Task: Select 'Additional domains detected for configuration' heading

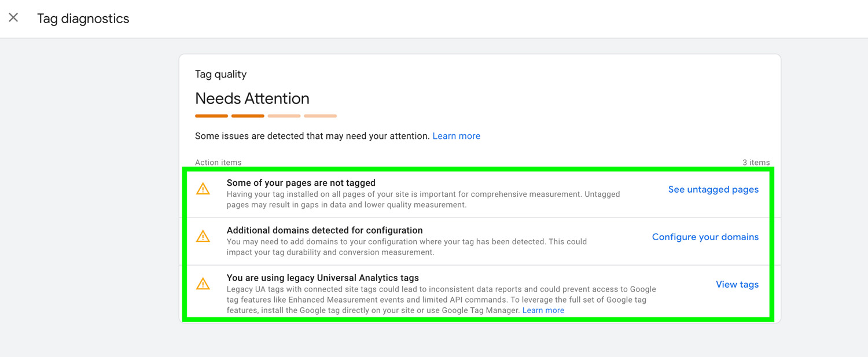Action: (325, 230)
